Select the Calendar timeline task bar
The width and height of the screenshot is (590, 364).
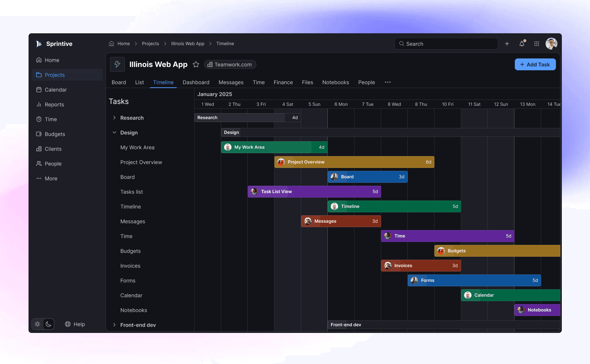511,295
